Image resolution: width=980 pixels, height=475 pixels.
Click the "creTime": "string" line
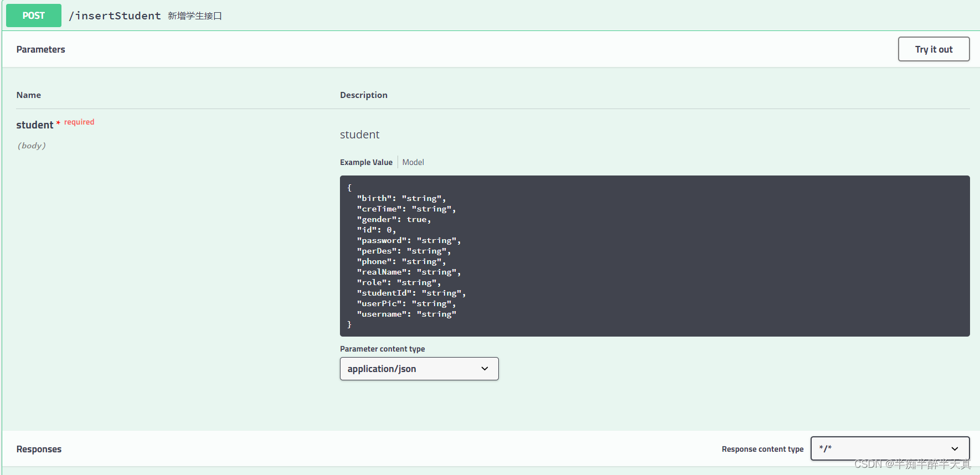[x=406, y=209]
